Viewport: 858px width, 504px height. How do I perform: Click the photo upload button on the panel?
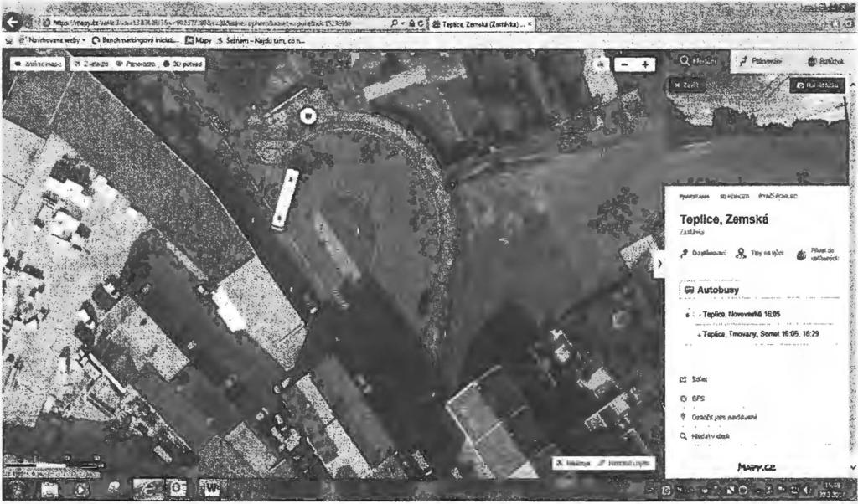818,85
